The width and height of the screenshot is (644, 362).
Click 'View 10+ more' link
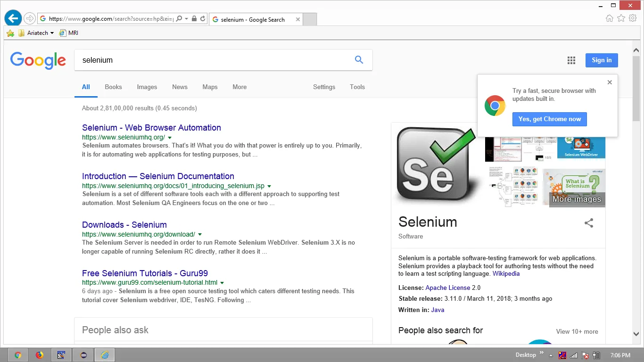coord(577,332)
